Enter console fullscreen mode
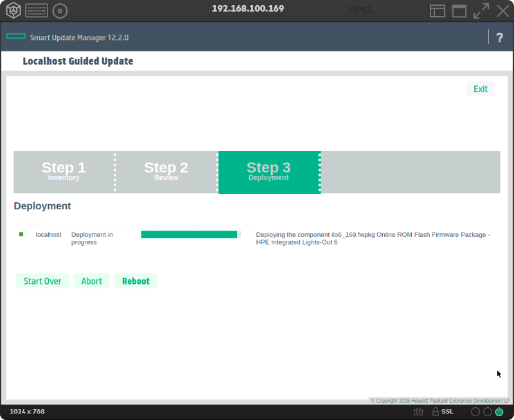This screenshot has height=420, width=514. point(481,10)
